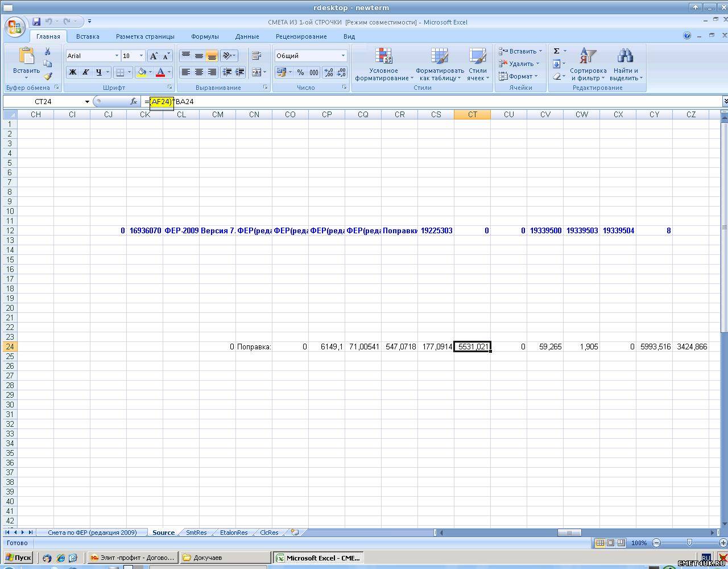728x569 pixels.
Task: Open the Name Box dropdown next to CT24
Action: click(x=87, y=102)
